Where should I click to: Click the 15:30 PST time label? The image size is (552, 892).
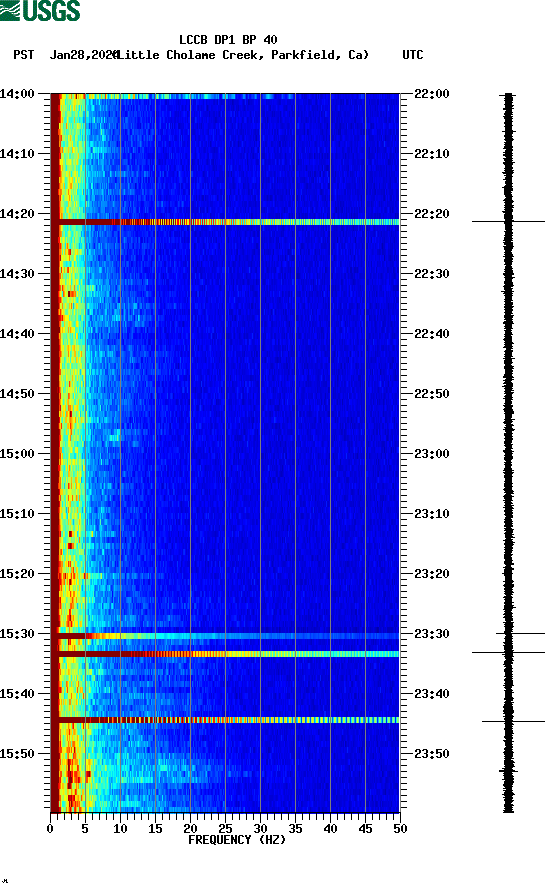tap(17, 634)
